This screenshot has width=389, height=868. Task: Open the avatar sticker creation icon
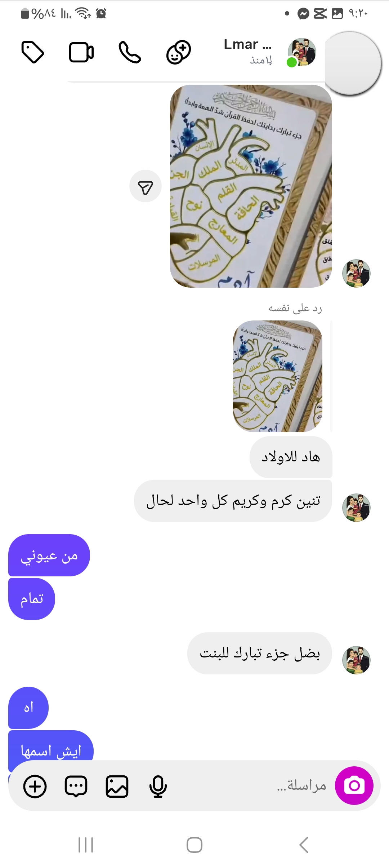[x=179, y=52]
